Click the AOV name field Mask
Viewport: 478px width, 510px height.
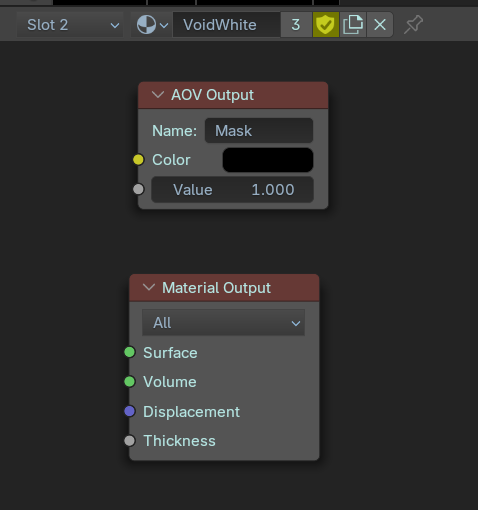click(x=259, y=131)
